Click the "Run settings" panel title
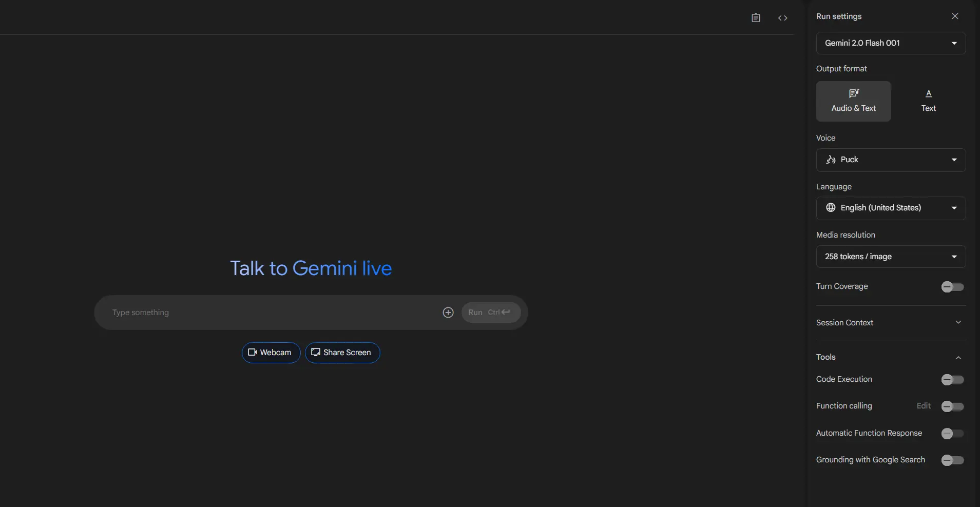Viewport: 980px width, 507px height. [x=839, y=16]
